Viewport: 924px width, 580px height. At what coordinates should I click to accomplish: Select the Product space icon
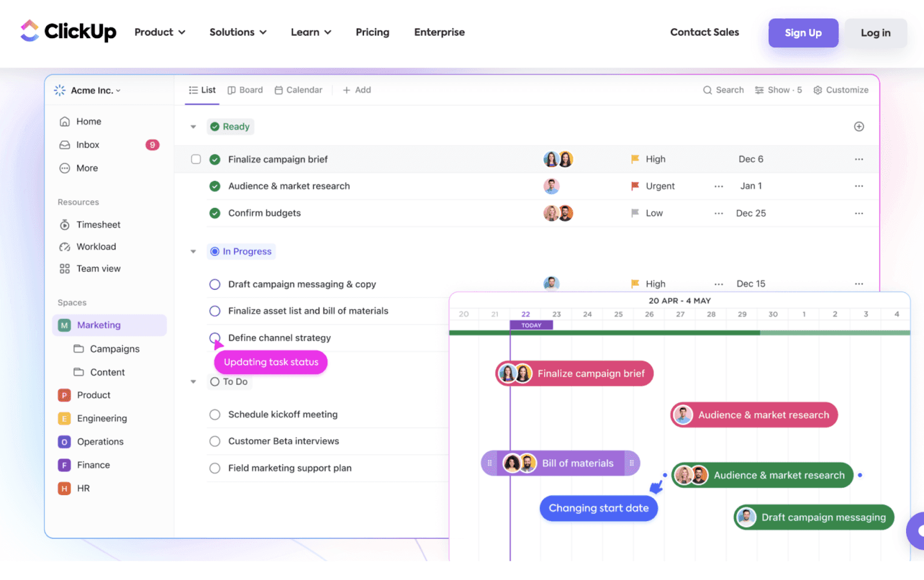point(64,395)
